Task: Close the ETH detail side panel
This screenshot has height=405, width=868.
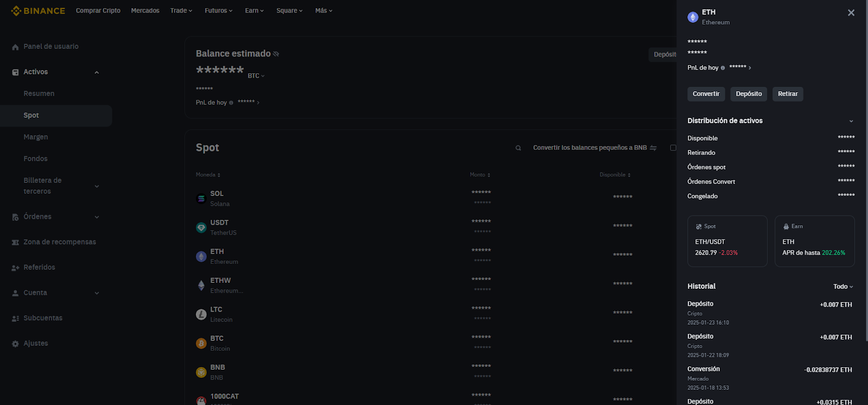Action: [851, 12]
